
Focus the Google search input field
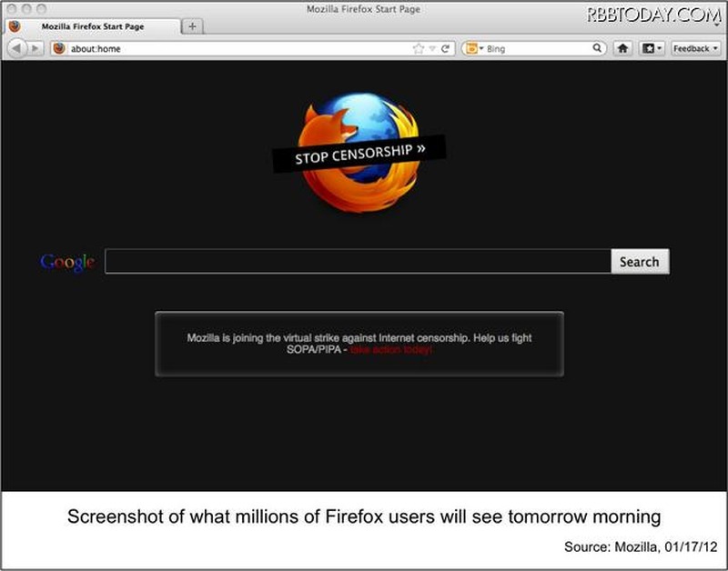(357, 262)
